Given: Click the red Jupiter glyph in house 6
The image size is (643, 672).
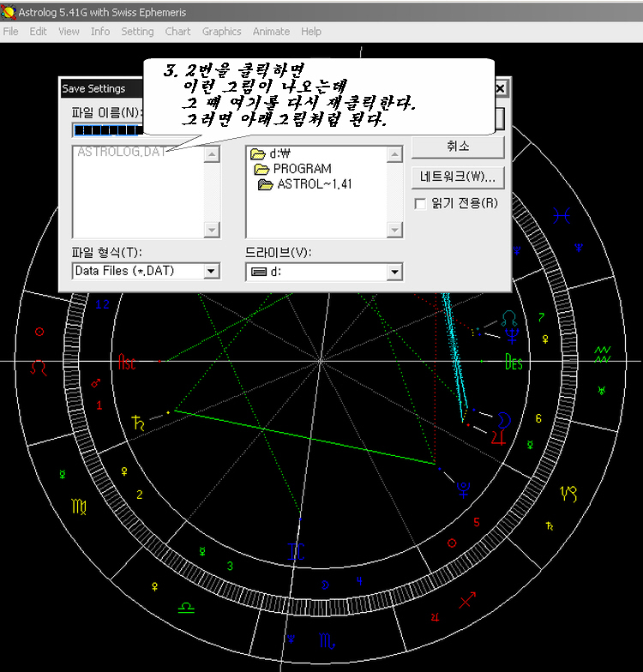Looking at the screenshot, I should (498, 437).
